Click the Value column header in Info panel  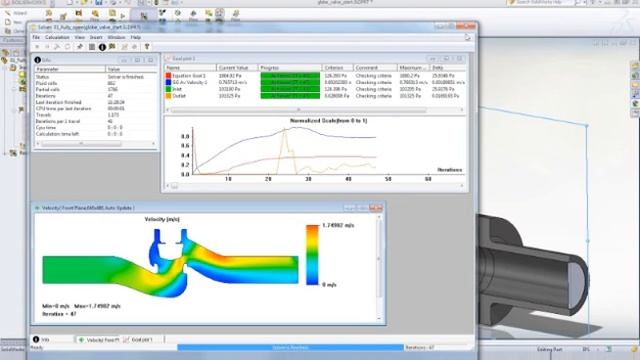[x=131, y=69]
